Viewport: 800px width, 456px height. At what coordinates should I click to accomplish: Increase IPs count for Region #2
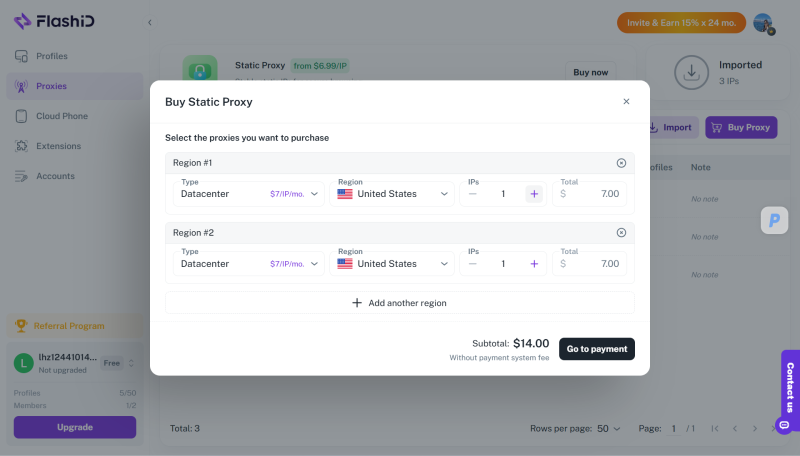(x=534, y=264)
